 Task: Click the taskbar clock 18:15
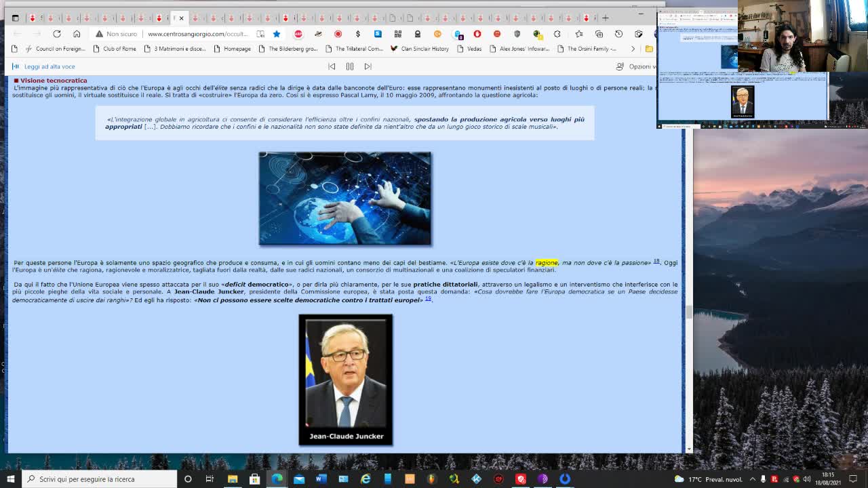(x=828, y=479)
